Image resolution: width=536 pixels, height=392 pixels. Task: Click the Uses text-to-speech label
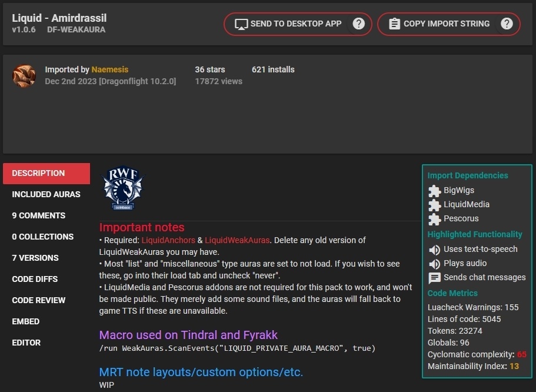point(481,249)
